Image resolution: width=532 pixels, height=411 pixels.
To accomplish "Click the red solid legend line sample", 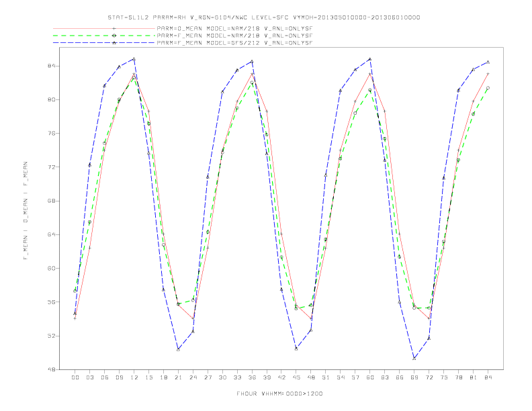I will point(104,28).
